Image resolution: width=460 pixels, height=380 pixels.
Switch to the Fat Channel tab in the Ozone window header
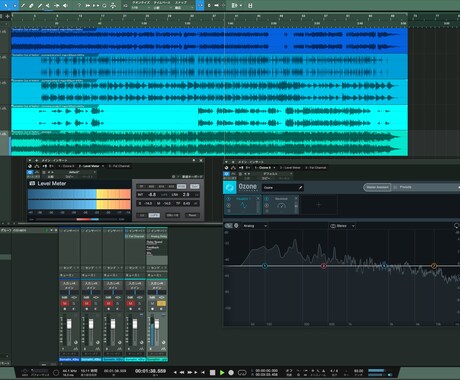pos(315,168)
